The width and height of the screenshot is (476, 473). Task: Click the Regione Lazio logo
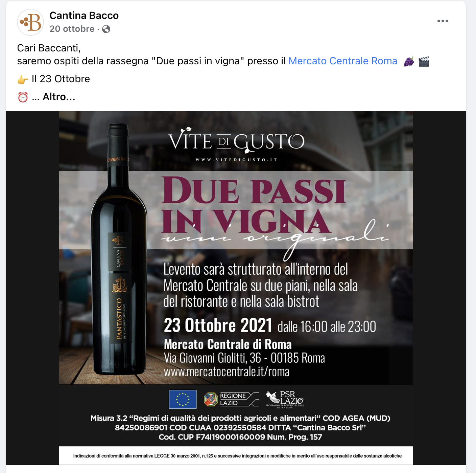[232, 399]
